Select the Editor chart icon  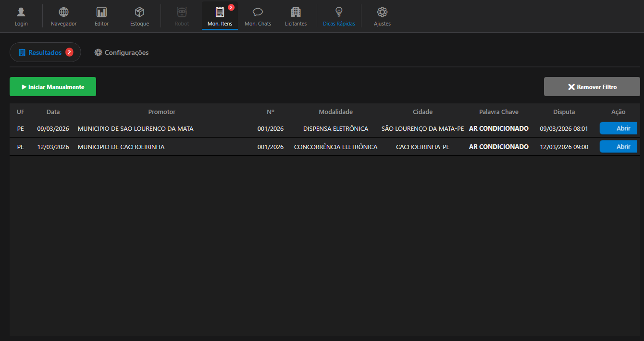[101, 13]
